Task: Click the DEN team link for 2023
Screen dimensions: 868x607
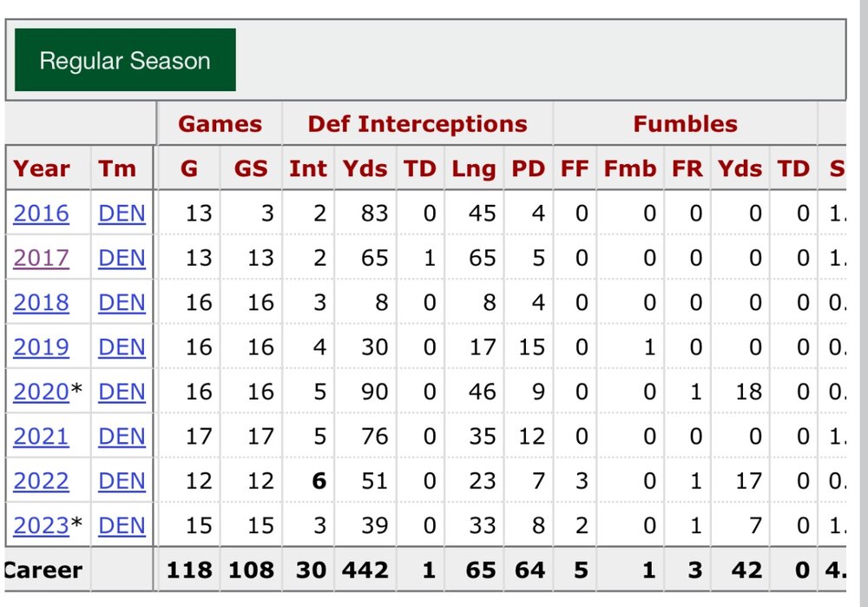Action: coord(122,525)
